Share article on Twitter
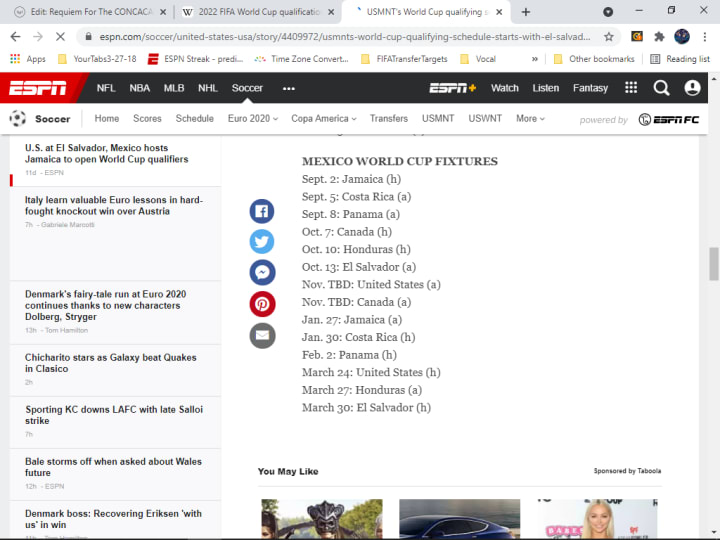 coord(262,242)
